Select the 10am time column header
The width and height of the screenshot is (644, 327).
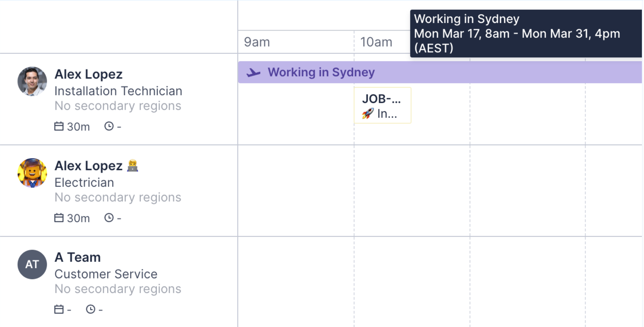click(x=376, y=42)
